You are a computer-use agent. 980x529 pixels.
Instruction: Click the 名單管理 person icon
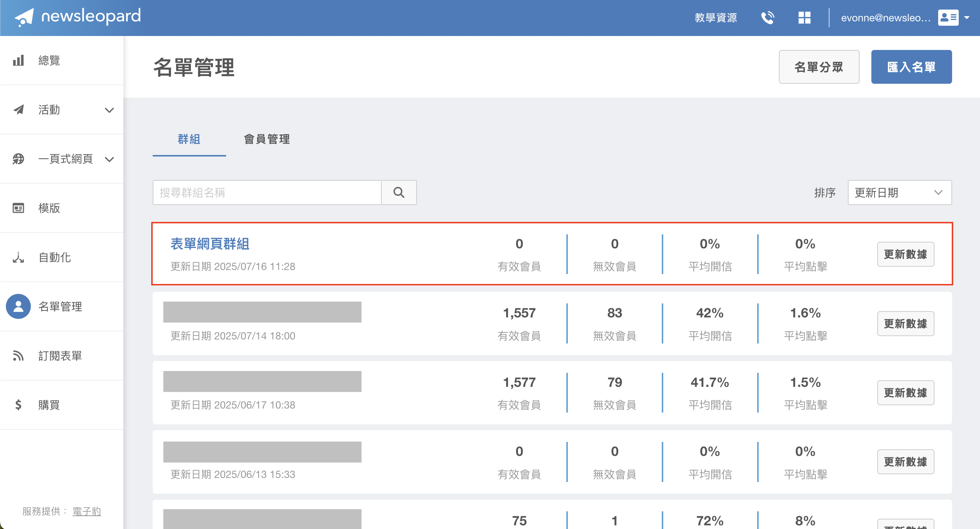(x=18, y=306)
